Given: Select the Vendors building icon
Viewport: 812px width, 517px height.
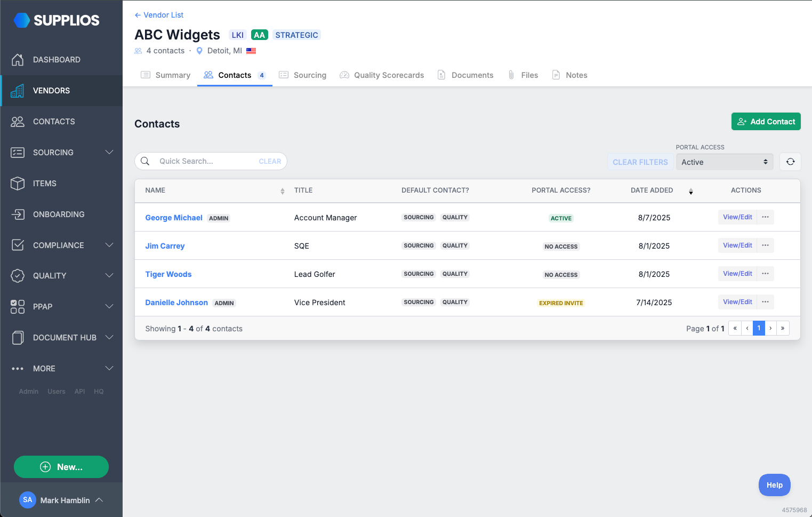Looking at the screenshot, I should coord(18,91).
